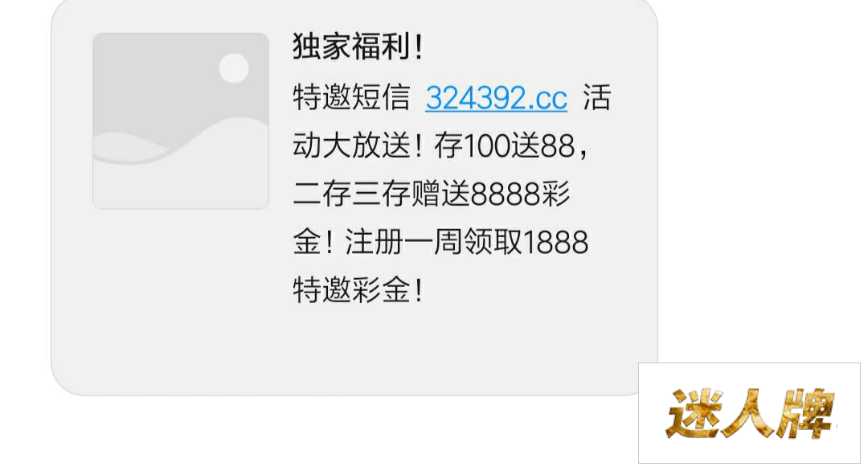Click the 金! text starting fifth line
Viewport: 868px width, 471px height.
click(313, 242)
